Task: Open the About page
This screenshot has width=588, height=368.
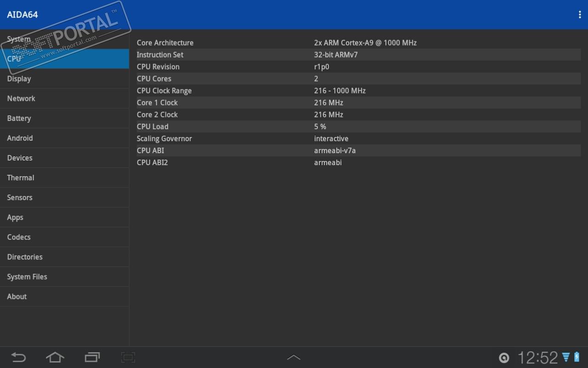Action: [64, 296]
